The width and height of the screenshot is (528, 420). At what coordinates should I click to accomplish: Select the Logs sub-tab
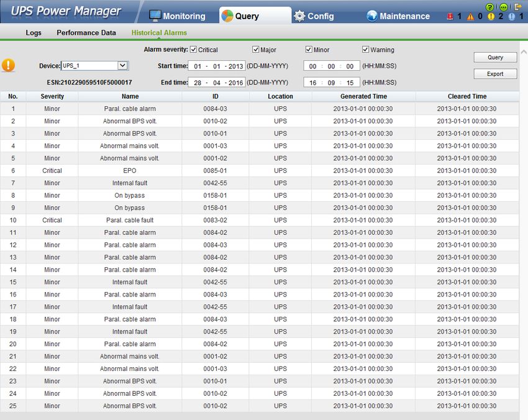point(34,33)
